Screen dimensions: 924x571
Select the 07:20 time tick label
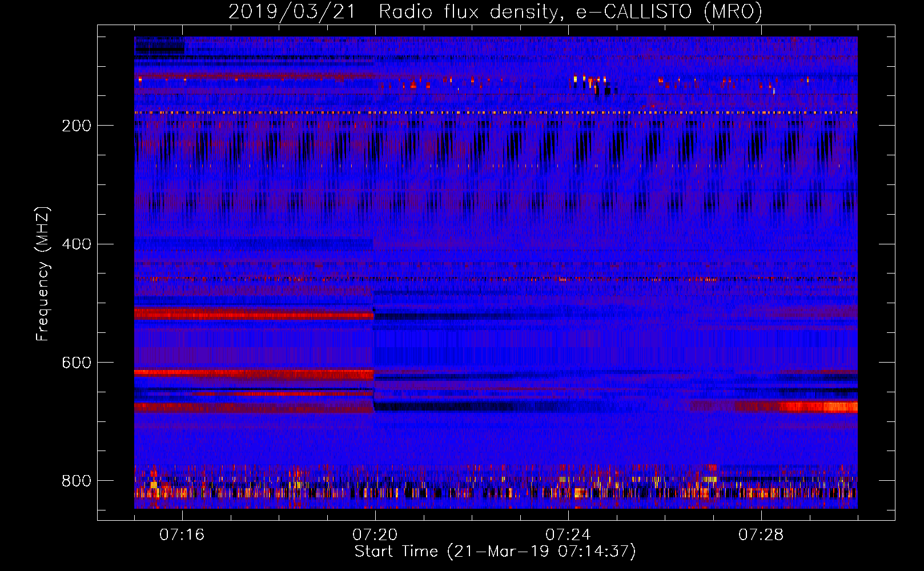[375, 535]
